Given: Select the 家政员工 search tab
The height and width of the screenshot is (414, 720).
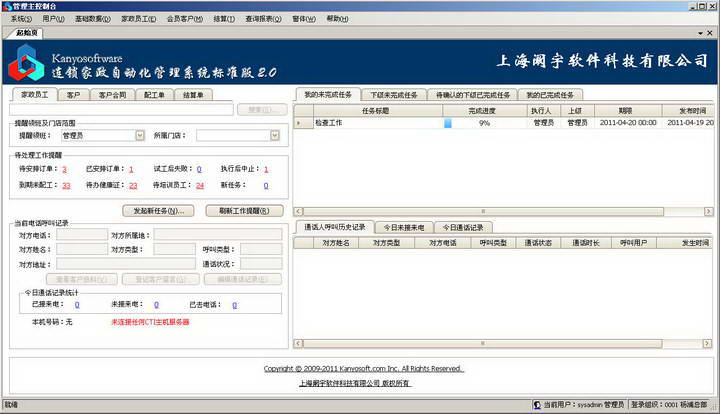Looking at the screenshot, I should pos(34,94).
